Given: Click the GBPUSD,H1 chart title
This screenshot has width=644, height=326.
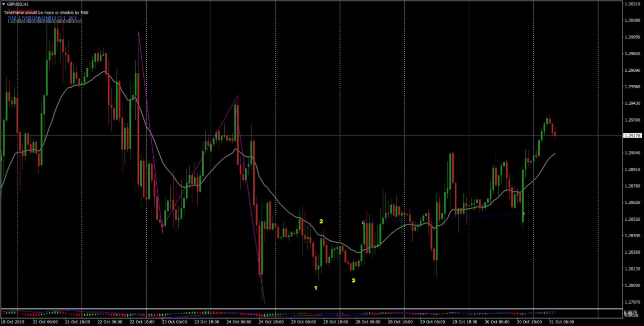Looking at the screenshot, I should (17, 4).
